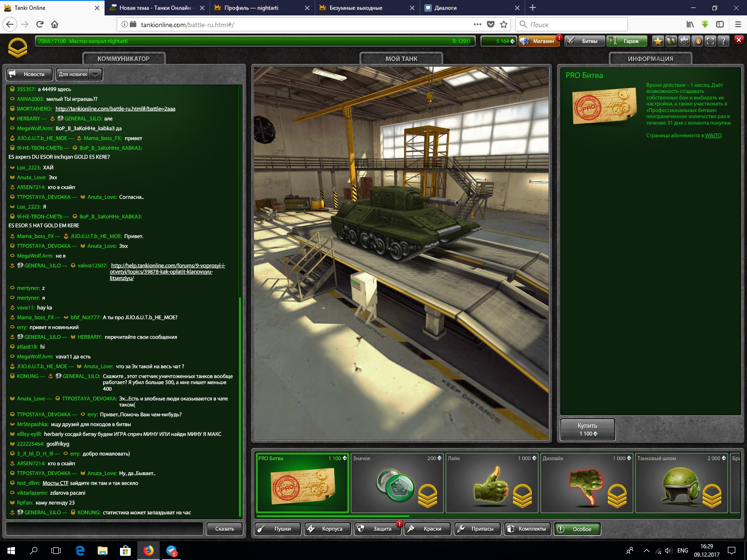Click the chat message input field
The height and width of the screenshot is (560, 747).
tap(105, 529)
